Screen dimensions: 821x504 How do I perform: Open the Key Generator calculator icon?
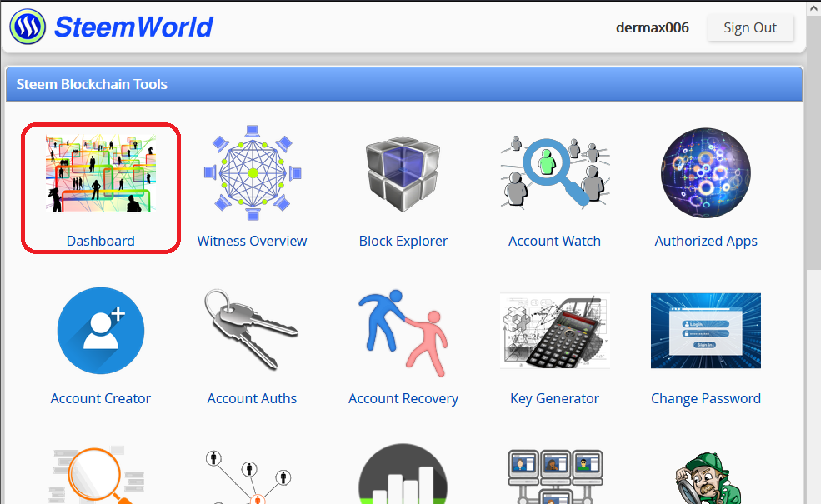[555, 331]
